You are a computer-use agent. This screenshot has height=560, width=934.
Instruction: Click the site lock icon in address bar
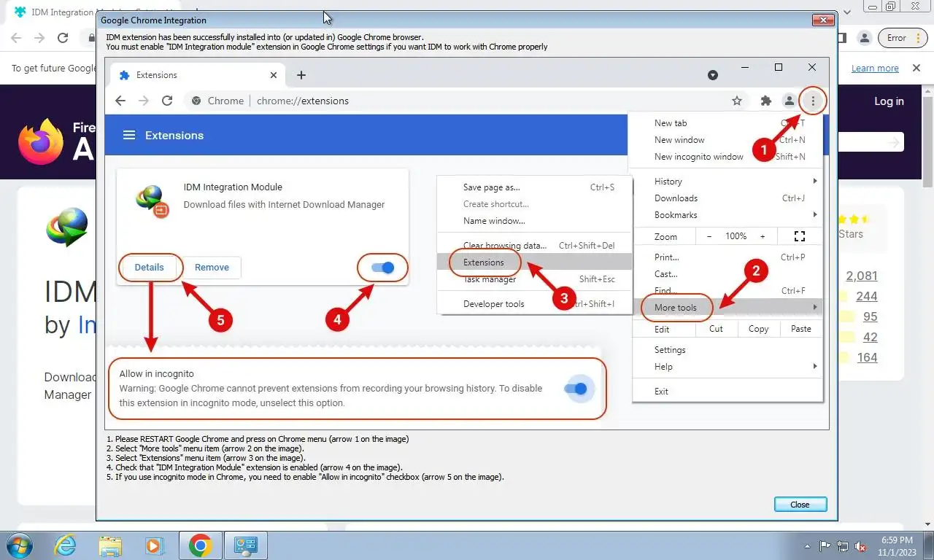click(93, 38)
